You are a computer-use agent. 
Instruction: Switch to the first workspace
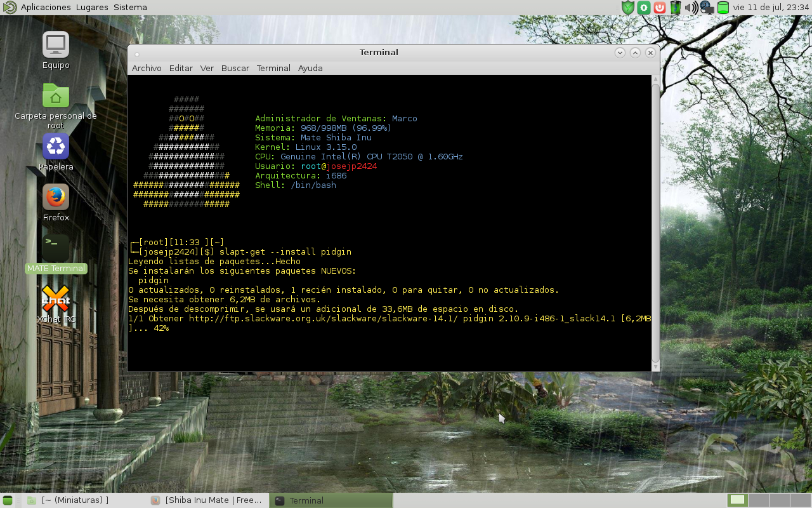737,500
